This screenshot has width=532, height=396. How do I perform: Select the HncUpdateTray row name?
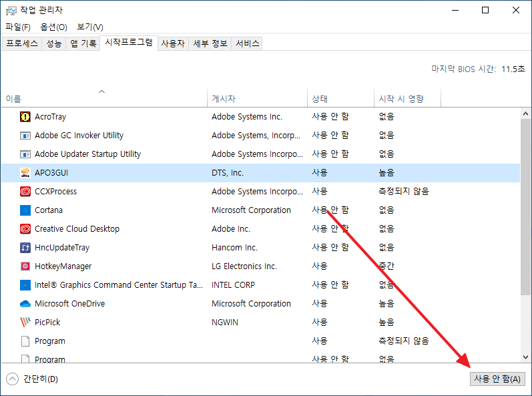[62, 247]
